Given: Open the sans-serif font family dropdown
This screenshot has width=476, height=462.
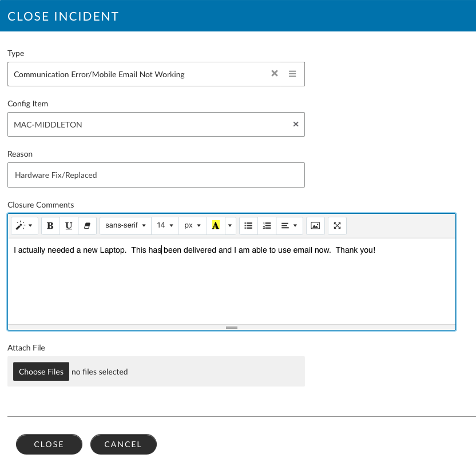Looking at the screenshot, I should tap(125, 226).
